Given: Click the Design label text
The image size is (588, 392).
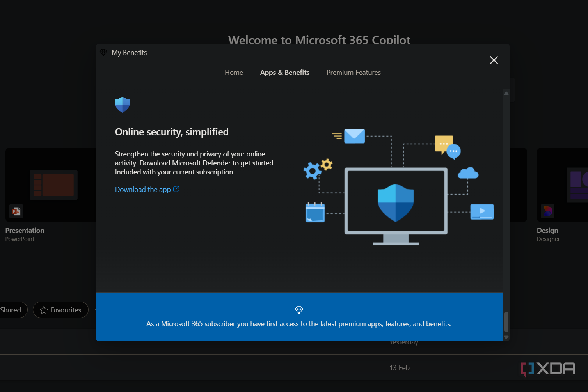Looking at the screenshot, I should pyautogui.click(x=547, y=231).
